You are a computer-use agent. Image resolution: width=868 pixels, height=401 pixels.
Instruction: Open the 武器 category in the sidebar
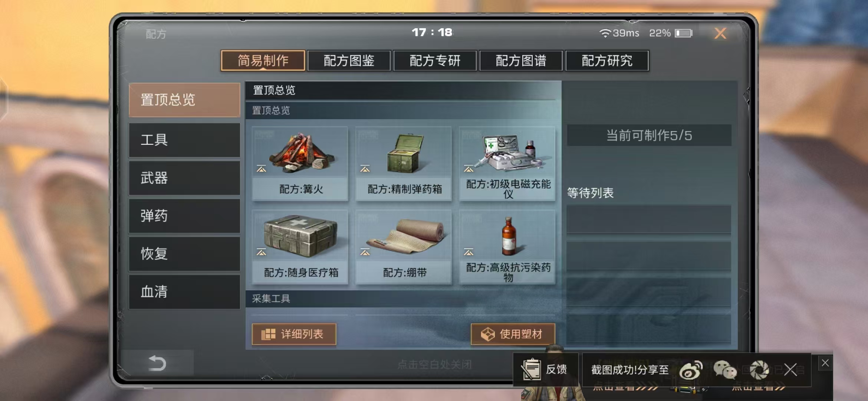[184, 178]
